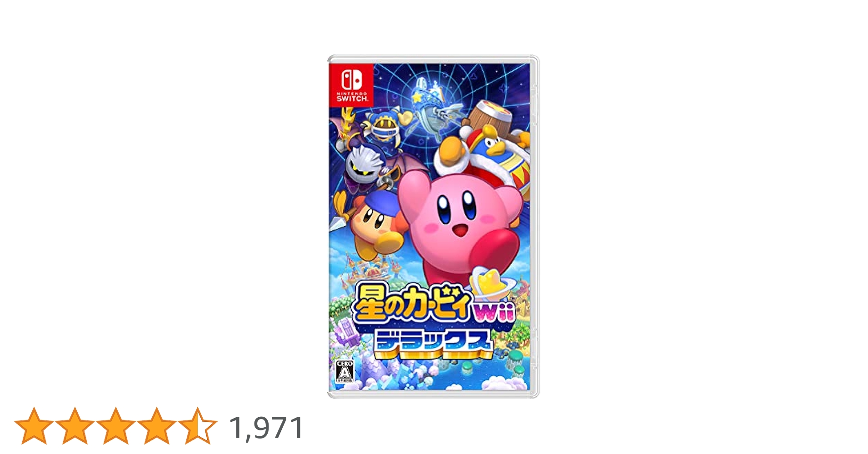Click the third orange rating star
Screen dimensions: 868x454
[116, 426]
